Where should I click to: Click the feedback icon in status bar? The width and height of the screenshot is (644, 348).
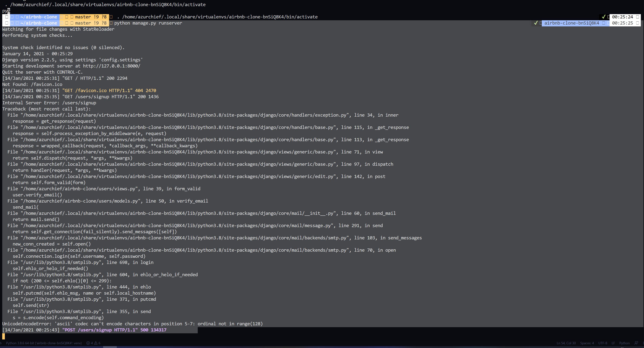point(636,343)
